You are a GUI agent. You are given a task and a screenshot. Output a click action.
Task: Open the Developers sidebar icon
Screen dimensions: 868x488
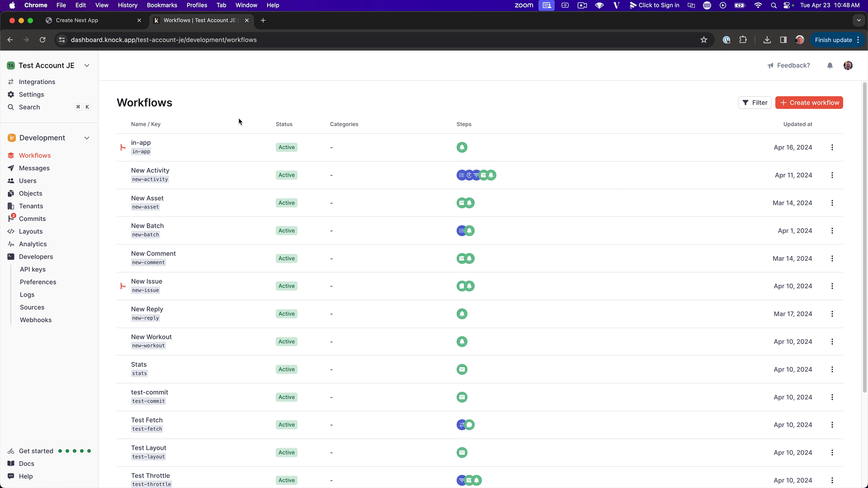click(x=11, y=257)
